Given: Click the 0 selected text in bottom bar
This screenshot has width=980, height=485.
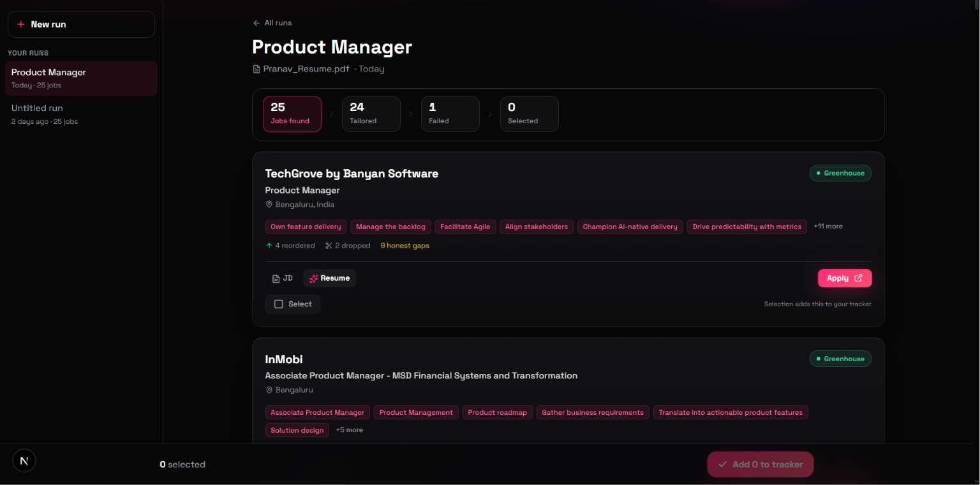Looking at the screenshot, I should click(182, 465).
